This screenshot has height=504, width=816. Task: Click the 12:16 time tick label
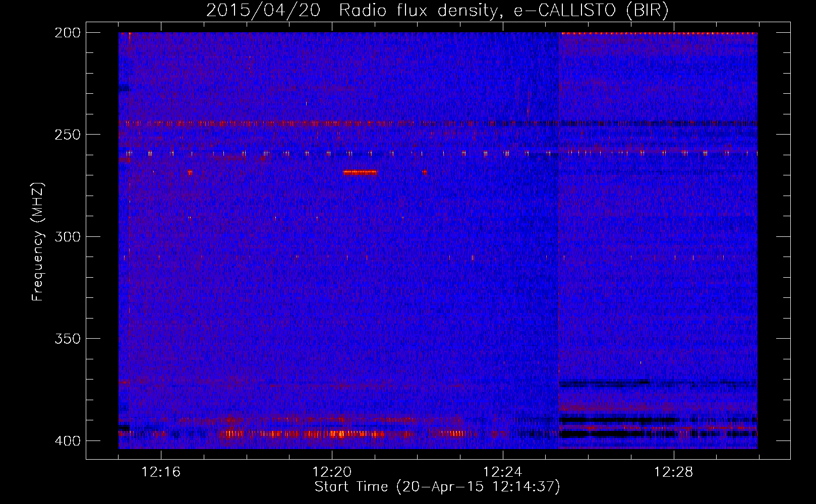click(161, 472)
